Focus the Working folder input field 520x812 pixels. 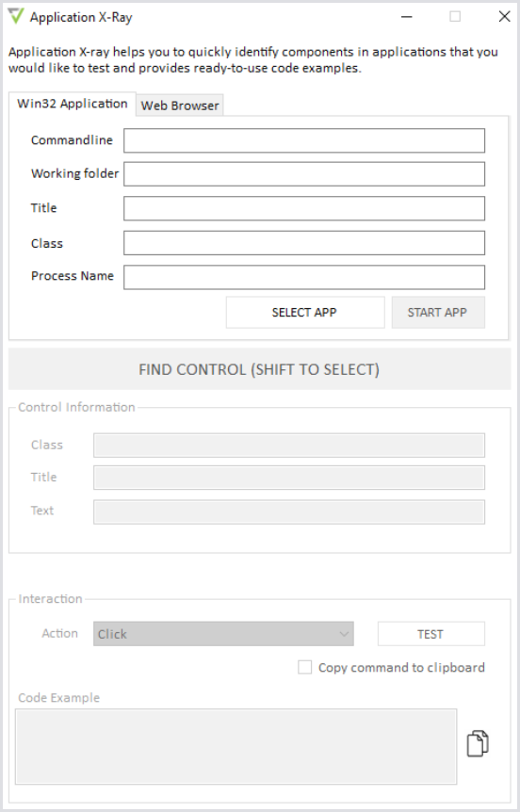click(304, 174)
